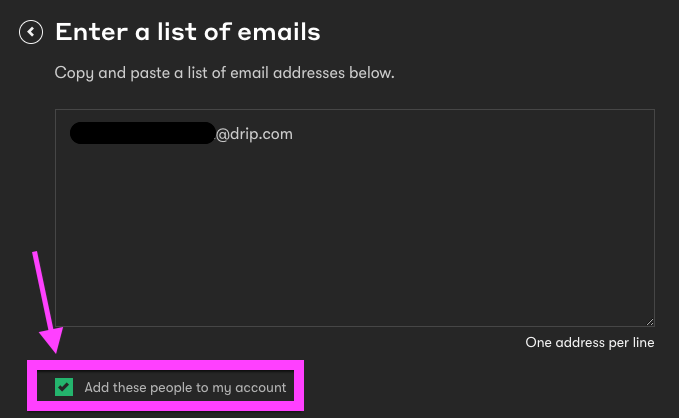The height and width of the screenshot is (418, 679).
Task: Click the textarea resize handle in the corner
Action: 650,320
